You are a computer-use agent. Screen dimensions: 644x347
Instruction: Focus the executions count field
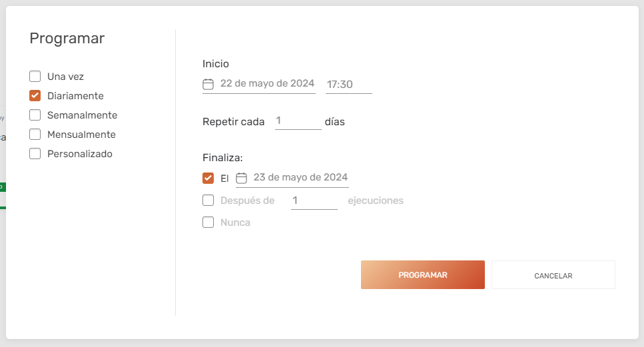coord(314,201)
